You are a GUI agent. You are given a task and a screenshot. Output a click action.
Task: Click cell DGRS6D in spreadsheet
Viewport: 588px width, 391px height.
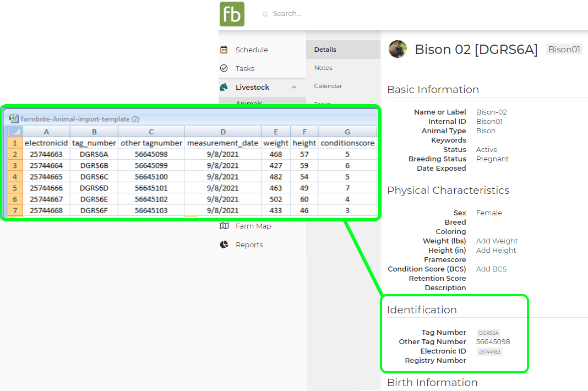94,188
